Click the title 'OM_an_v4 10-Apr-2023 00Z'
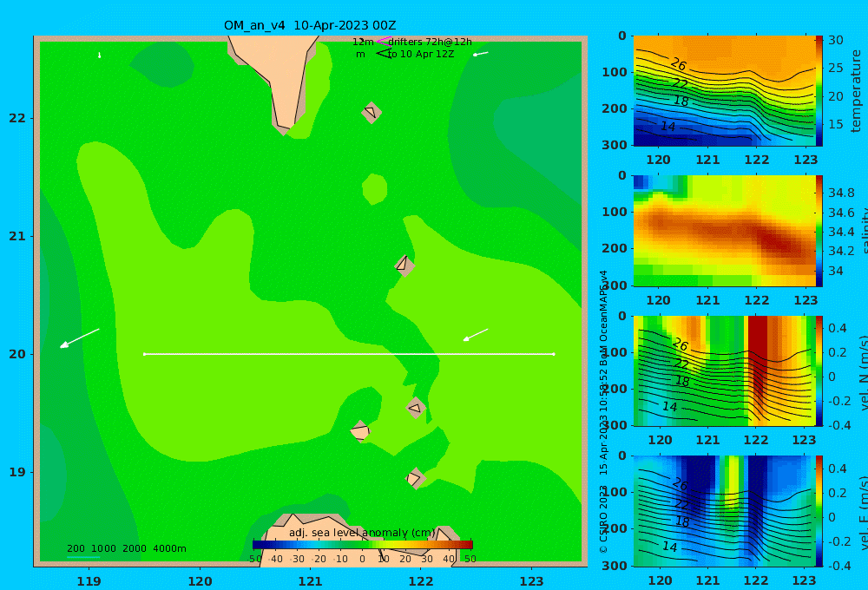 [x=310, y=25]
